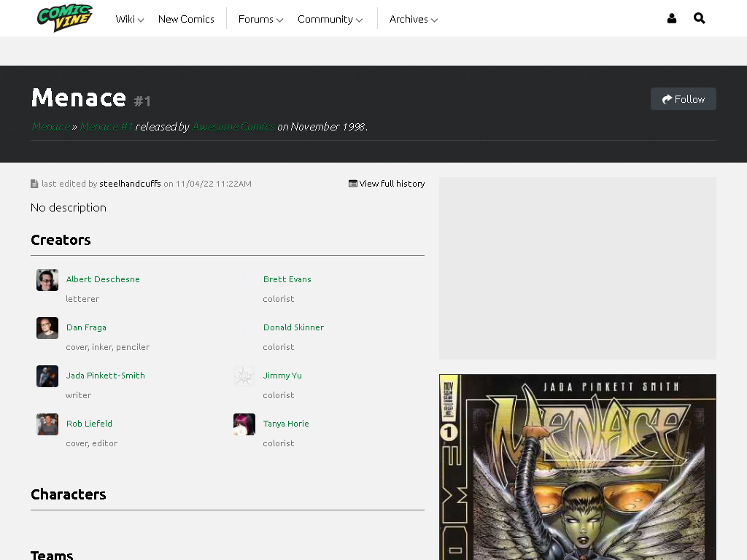Open the Awesome Comics publisher link
The height and width of the screenshot is (560, 747).
[x=233, y=127]
